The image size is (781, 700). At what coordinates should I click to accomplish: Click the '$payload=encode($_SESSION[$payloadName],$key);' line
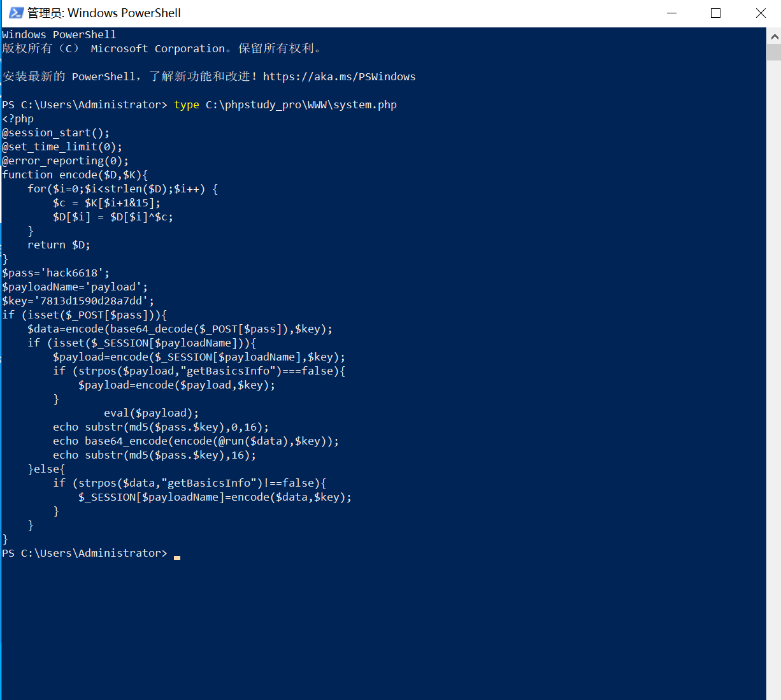point(199,357)
